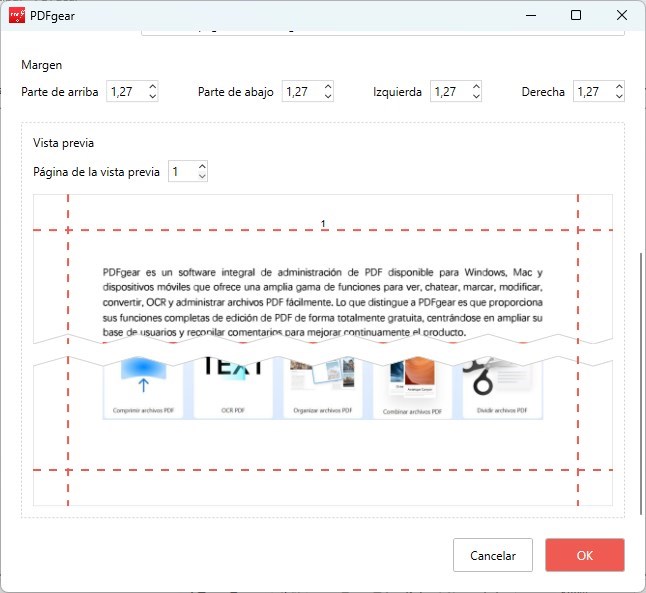This screenshot has height=593, width=646.
Task: Click the Dividir archivos PDF scissors thumbnail
Action: tap(502, 387)
